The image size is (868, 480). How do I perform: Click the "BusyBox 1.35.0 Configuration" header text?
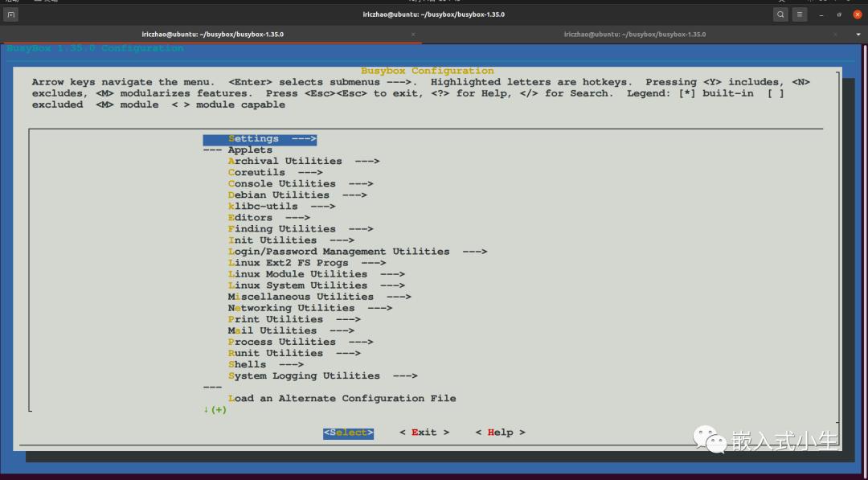click(x=95, y=49)
